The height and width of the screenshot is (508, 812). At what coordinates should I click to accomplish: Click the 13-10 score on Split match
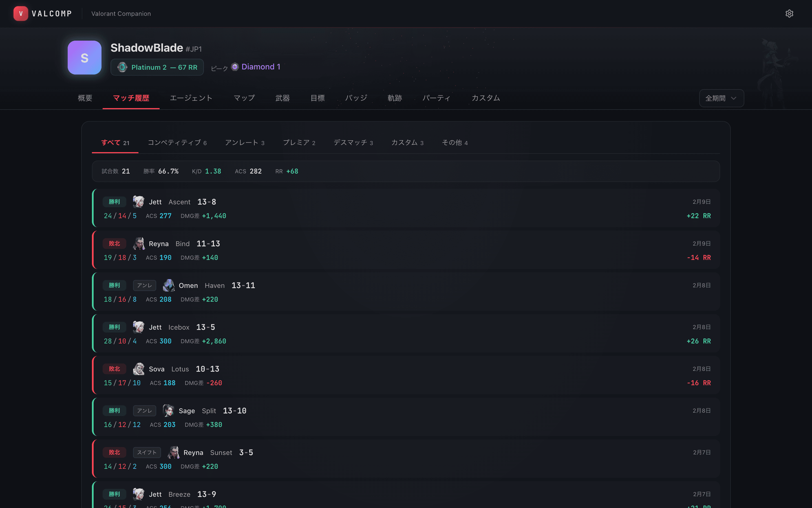click(x=235, y=411)
